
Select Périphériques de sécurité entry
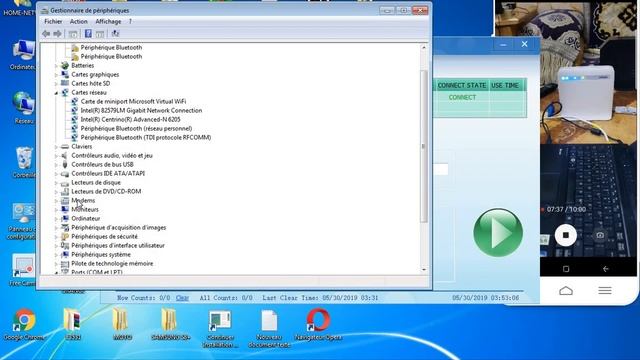[104, 236]
